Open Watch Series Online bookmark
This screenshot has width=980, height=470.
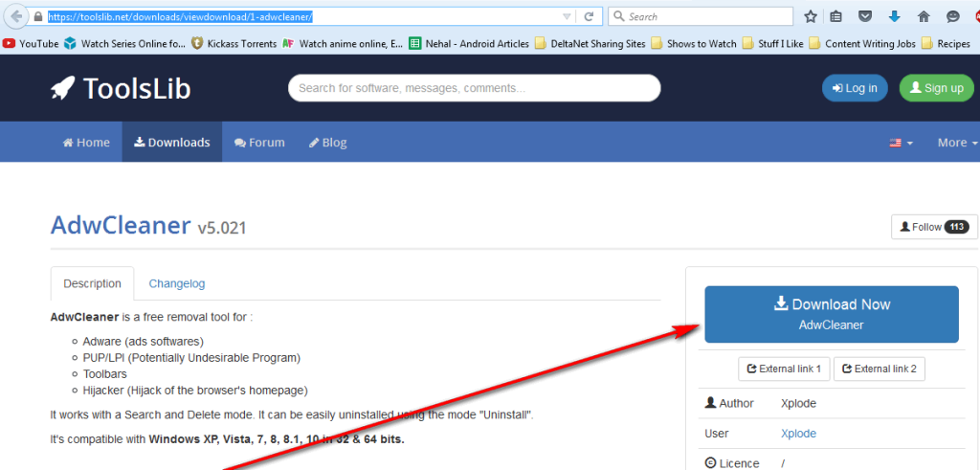tap(125, 44)
